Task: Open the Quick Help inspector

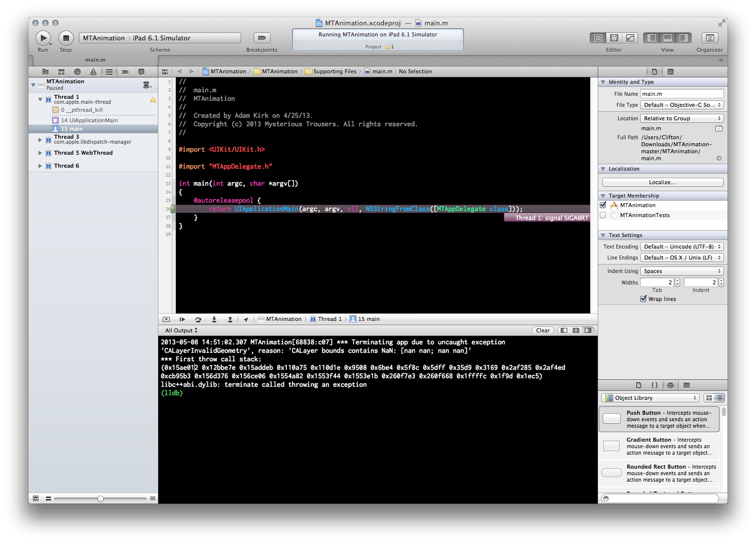Action: coord(671,72)
